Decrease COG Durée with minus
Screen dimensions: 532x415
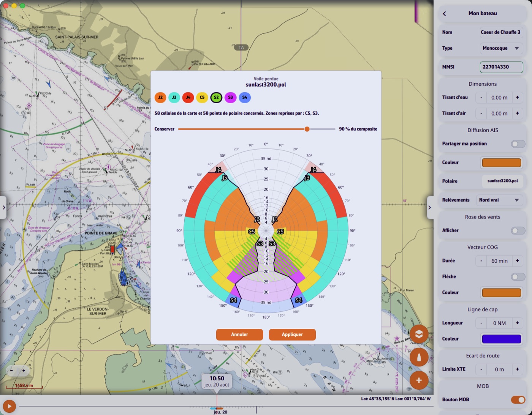click(x=481, y=261)
